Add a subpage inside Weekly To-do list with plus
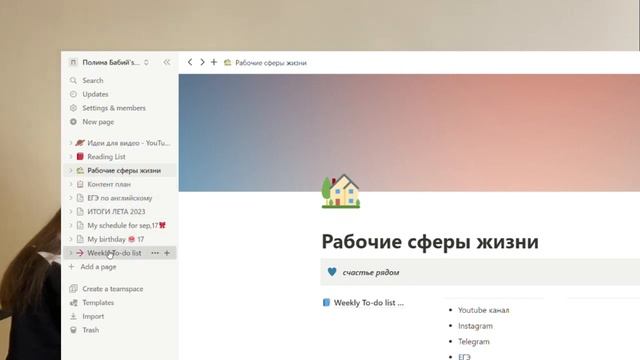This screenshot has height=360, width=640. [167, 253]
